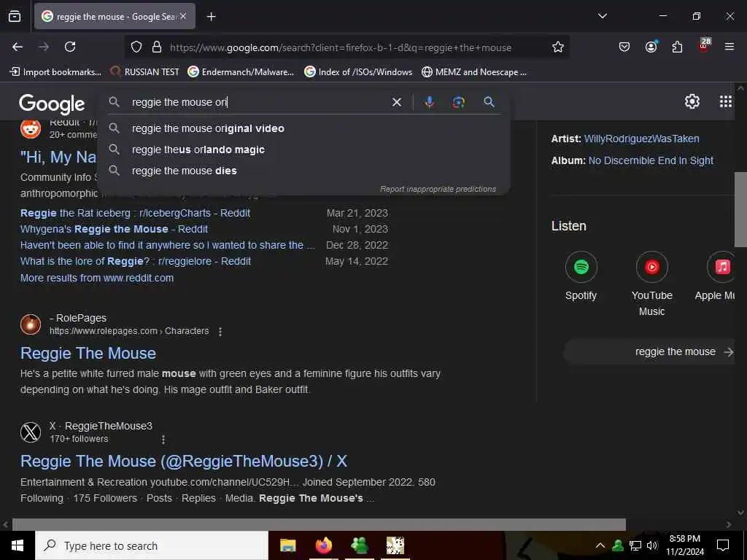Viewport: 747px width, 560px height.
Task: Open artist WillyRodriguezWasTaken link
Action: tap(641, 139)
